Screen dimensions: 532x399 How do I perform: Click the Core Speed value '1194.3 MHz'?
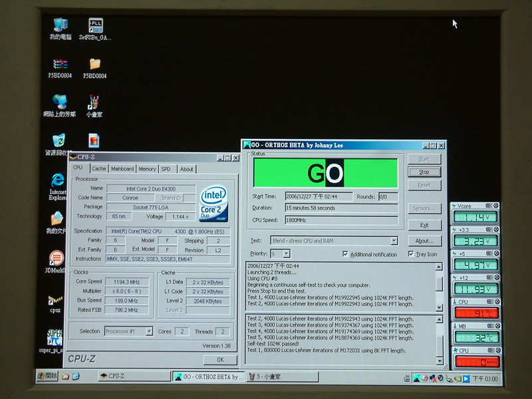pos(126,282)
